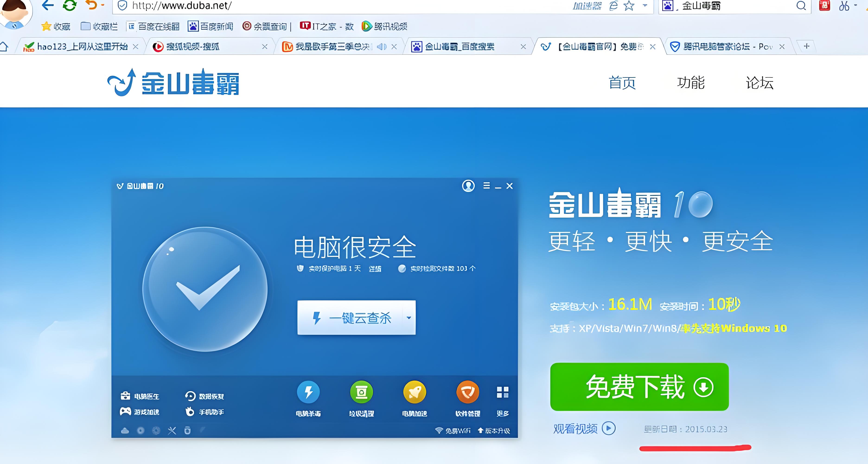
Task: Click the cloud icon in app footer
Action: [x=125, y=431]
